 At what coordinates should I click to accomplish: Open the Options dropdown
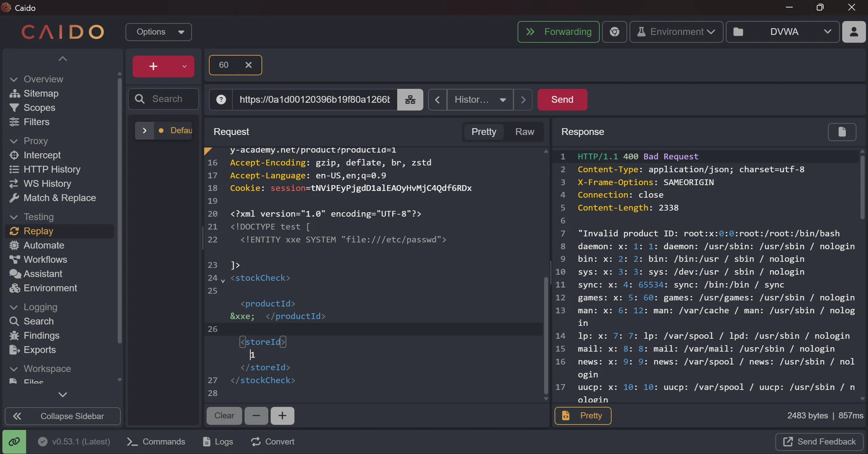pos(159,32)
